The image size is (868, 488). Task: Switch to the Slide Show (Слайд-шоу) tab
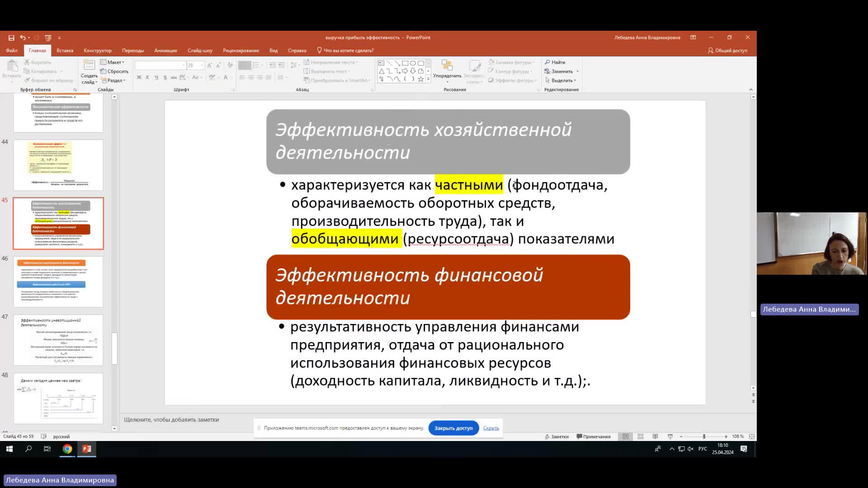(200, 51)
